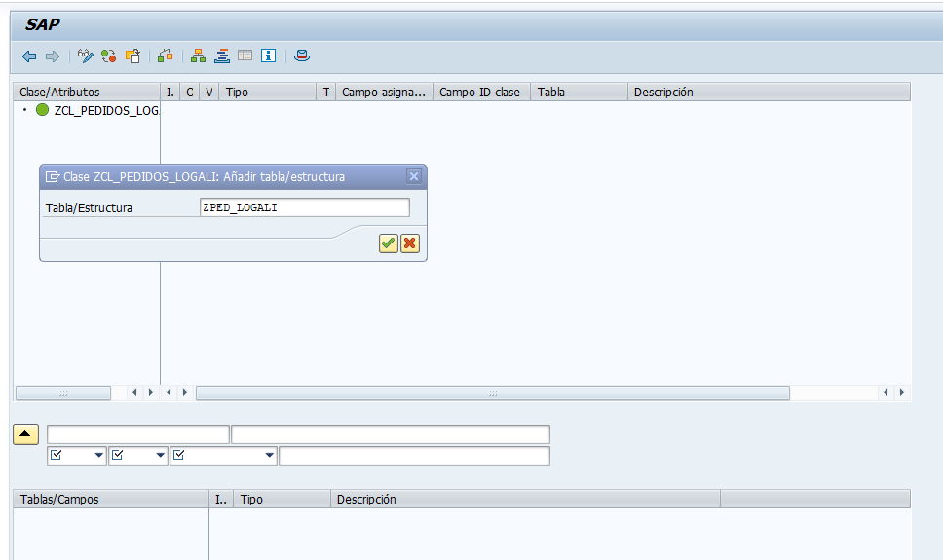This screenshot has width=943, height=560.
Task: Click the main table horizontal scrollbar thumb
Action: point(493,392)
